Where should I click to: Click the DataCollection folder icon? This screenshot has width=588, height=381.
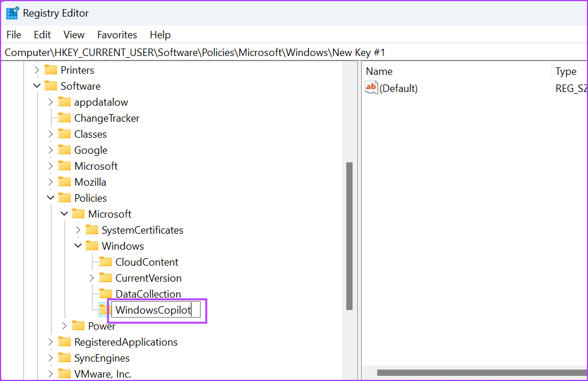pos(106,294)
